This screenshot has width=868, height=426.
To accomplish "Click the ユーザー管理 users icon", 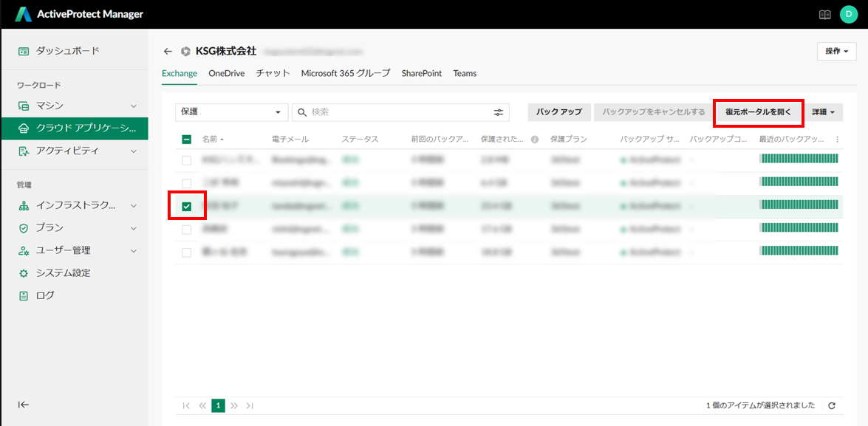I will click(23, 250).
